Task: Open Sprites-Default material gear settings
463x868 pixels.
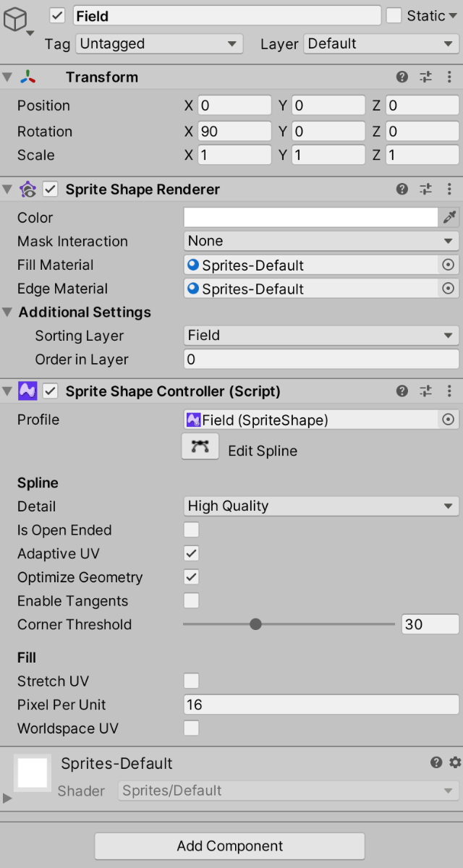Action: click(x=454, y=762)
